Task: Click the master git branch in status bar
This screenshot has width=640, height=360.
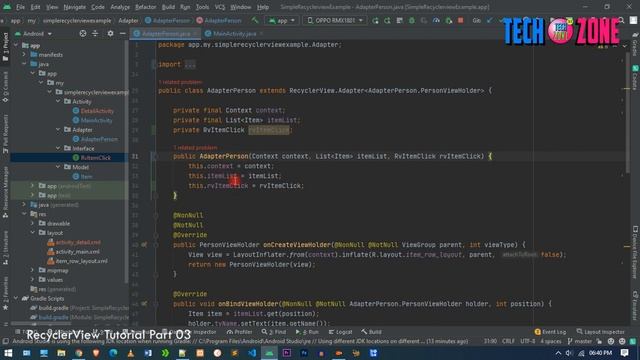Action: [x=580, y=341]
